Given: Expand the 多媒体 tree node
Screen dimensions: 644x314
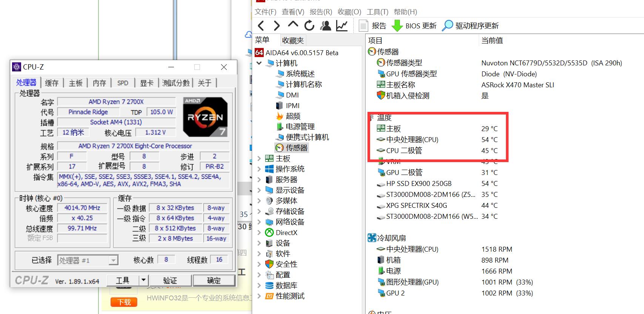Looking at the screenshot, I should point(259,201).
